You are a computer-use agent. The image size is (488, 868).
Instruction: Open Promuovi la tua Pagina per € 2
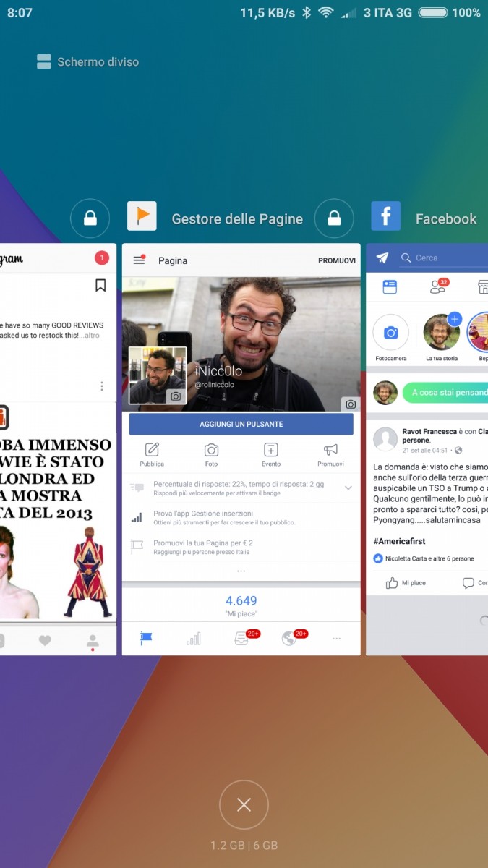[x=241, y=547]
